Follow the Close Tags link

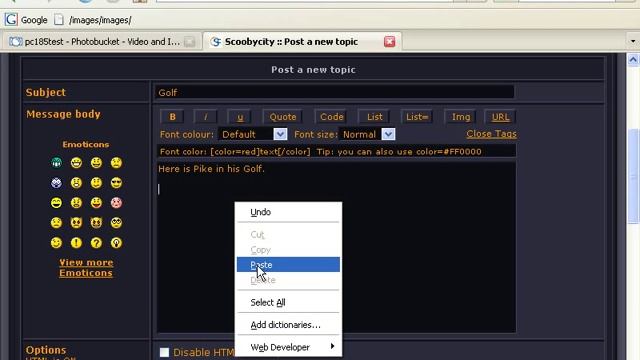coord(491,134)
